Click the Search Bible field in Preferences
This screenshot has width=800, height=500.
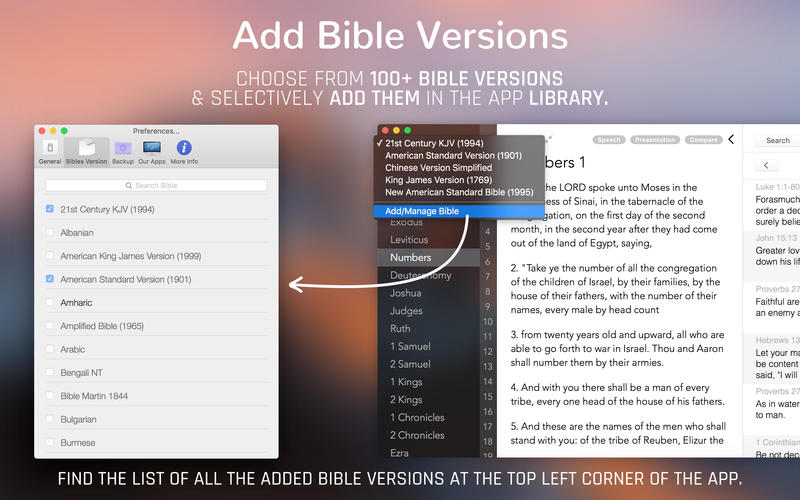[x=156, y=185]
